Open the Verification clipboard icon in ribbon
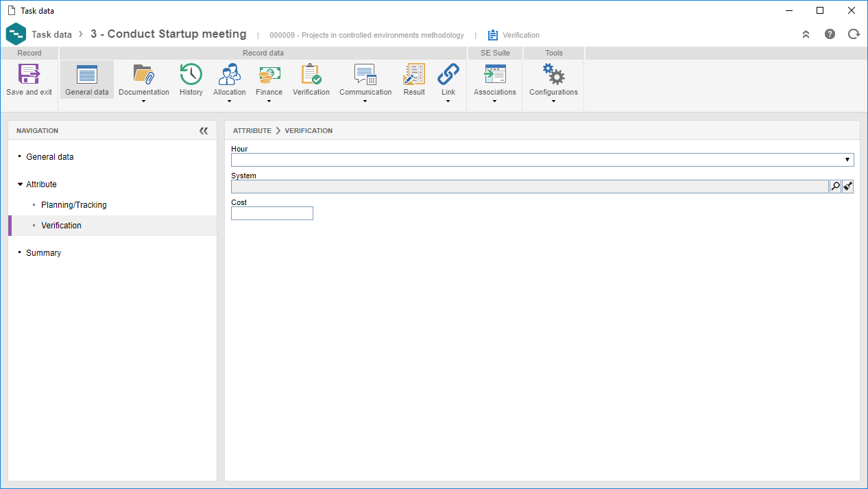This screenshot has width=868, height=489. tap(311, 74)
